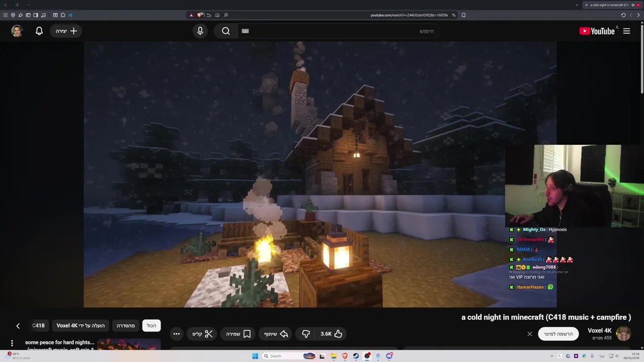Go forward in browser history
Viewport: 644px width, 362px height.
pyautogui.click(x=631, y=15)
